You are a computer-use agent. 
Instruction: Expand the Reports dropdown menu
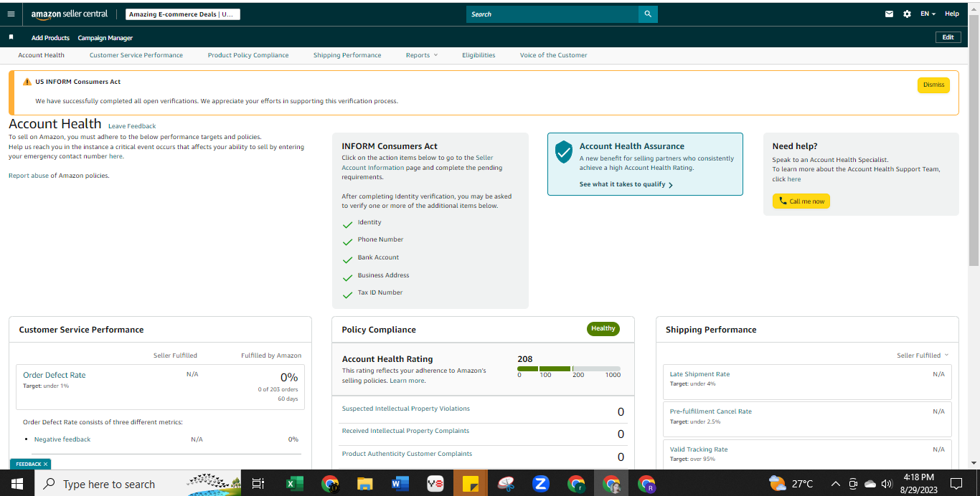click(x=421, y=55)
